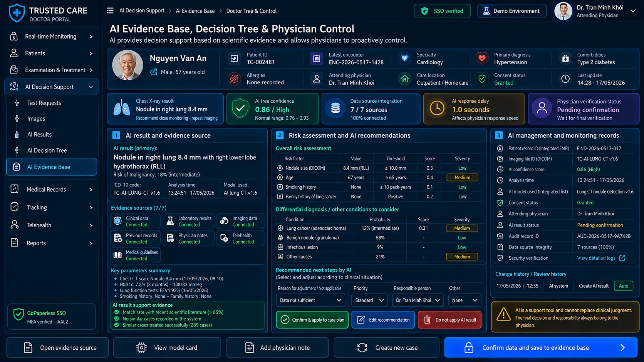This screenshot has width=644, height=362.
Task: Click the Latest encounter calendar icon
Action: pyautogui.click(x=317, y=58)
